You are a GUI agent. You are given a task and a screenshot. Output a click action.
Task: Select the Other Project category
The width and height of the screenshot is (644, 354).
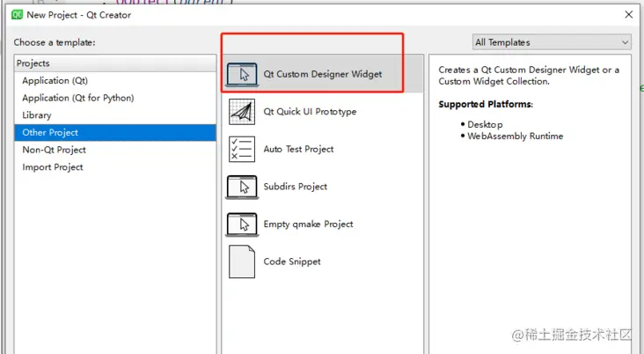click(x=115, y=132)
